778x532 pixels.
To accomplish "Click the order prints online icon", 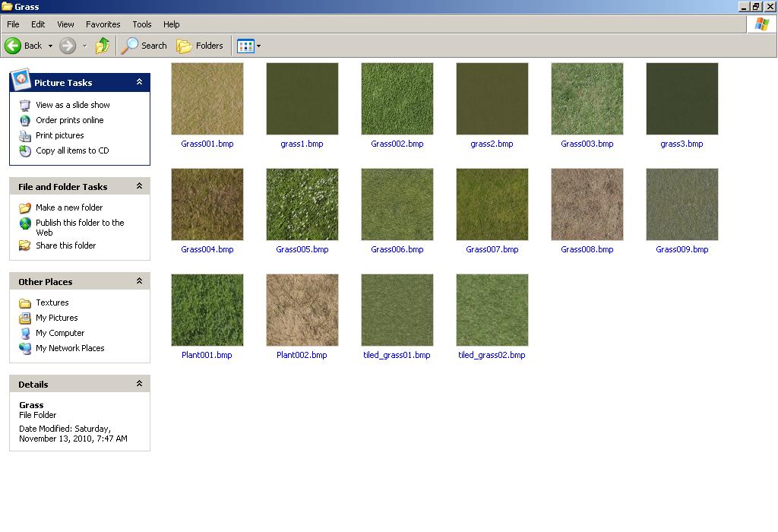I will 25,121.
